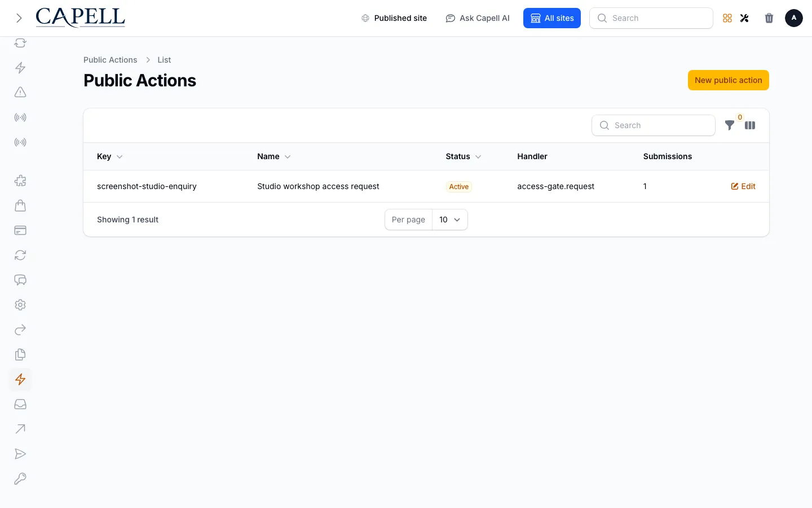Open the warning triangle sidebar item

20,93
